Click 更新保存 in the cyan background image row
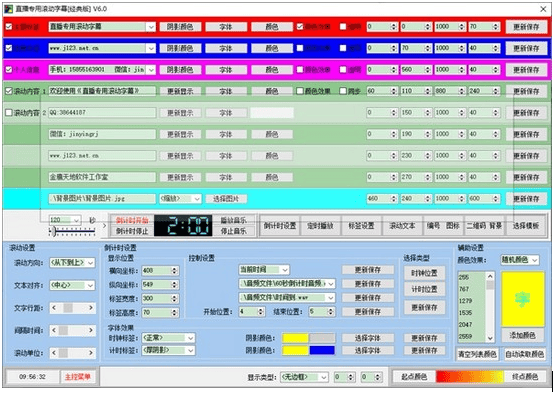This screenshot has height=394, width=555. (526, 199)
